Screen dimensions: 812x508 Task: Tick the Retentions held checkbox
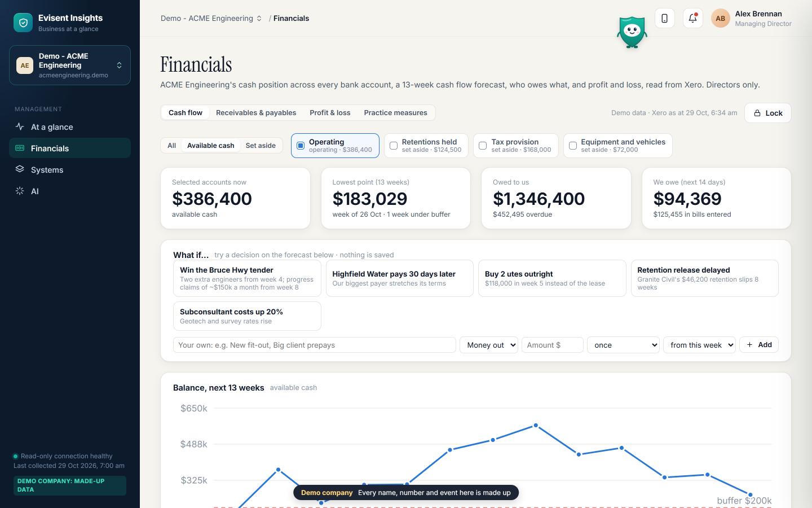coord(394,146)
